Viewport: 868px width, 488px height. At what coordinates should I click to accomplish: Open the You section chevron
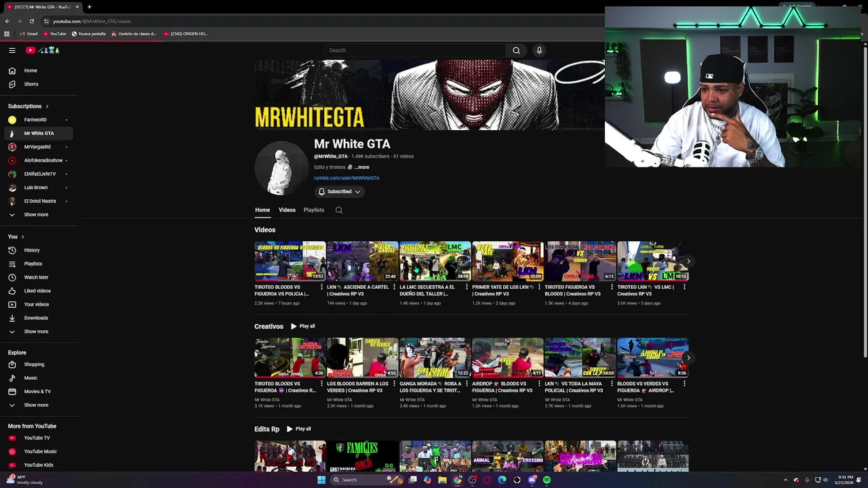tap(22, 237)
